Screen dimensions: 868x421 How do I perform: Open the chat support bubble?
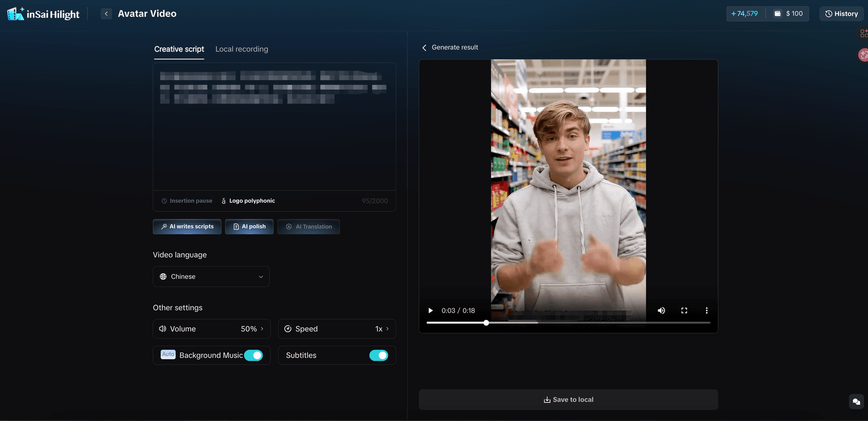coord(857,401)
